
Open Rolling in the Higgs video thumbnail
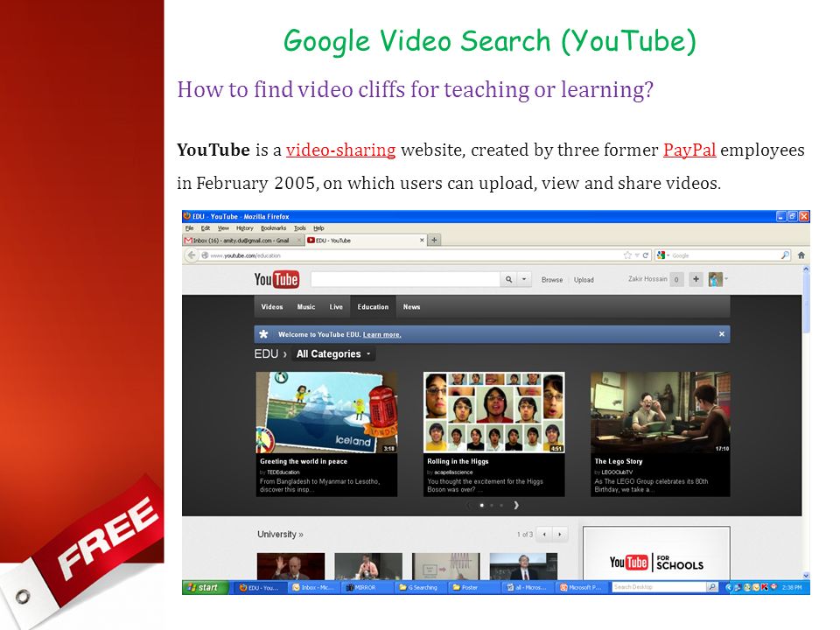tap(493, 412)
